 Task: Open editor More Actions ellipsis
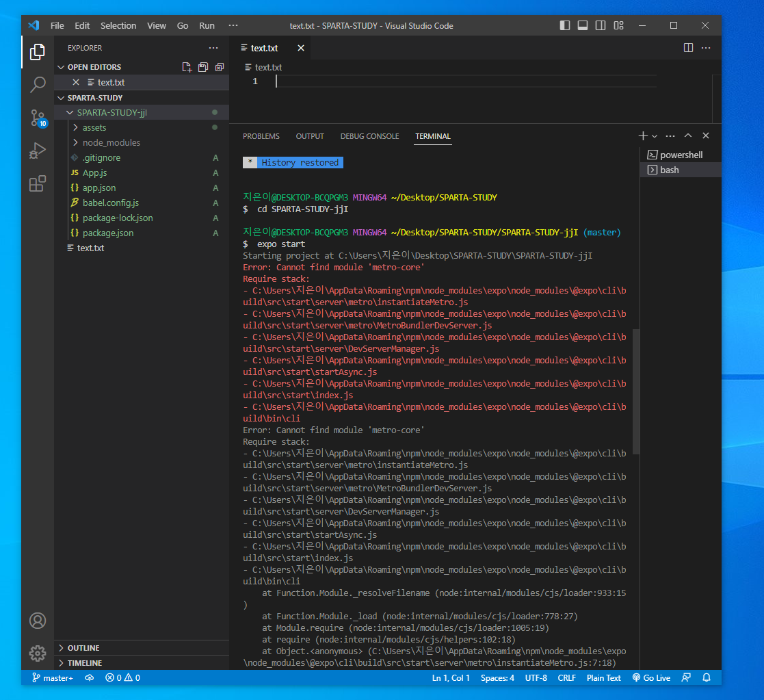click(706, 48)
